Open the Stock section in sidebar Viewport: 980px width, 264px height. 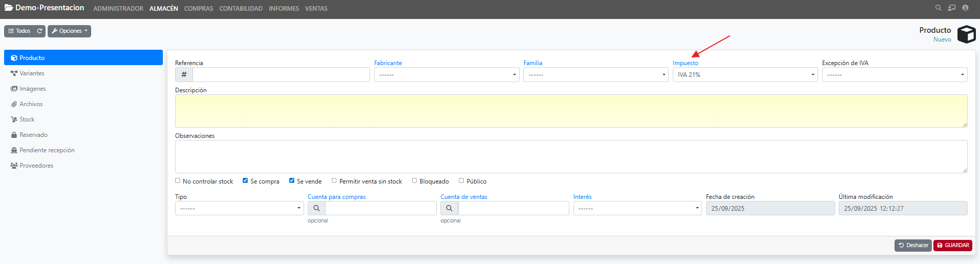27,119
